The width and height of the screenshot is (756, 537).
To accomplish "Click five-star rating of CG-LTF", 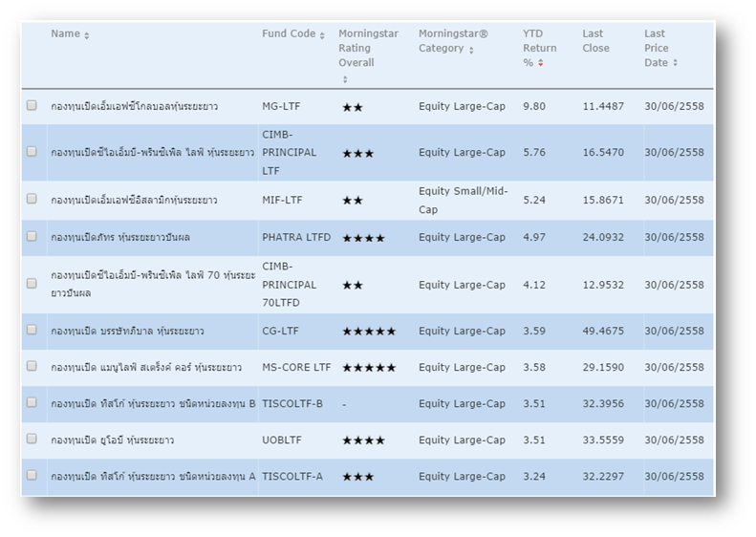I will (x=369, y=332).
